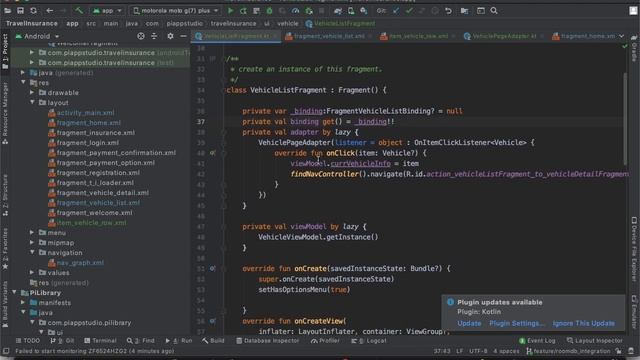Click the Git update project check icon

396,11
